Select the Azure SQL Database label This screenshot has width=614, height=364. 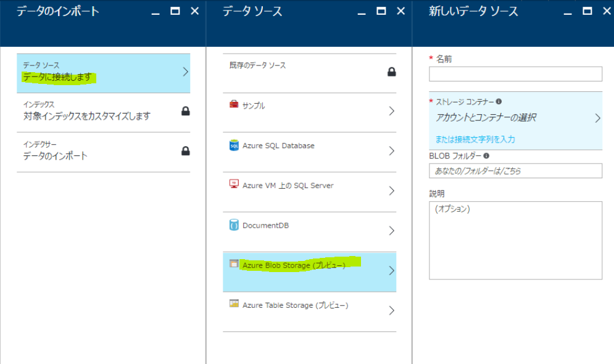click(278, 146)
